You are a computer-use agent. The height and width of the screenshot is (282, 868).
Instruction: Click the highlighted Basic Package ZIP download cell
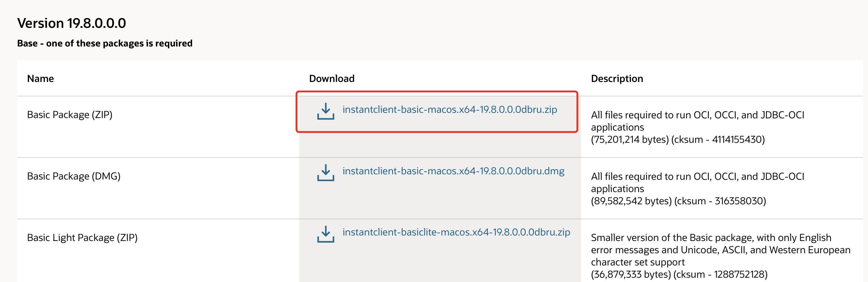click(437, 112)
